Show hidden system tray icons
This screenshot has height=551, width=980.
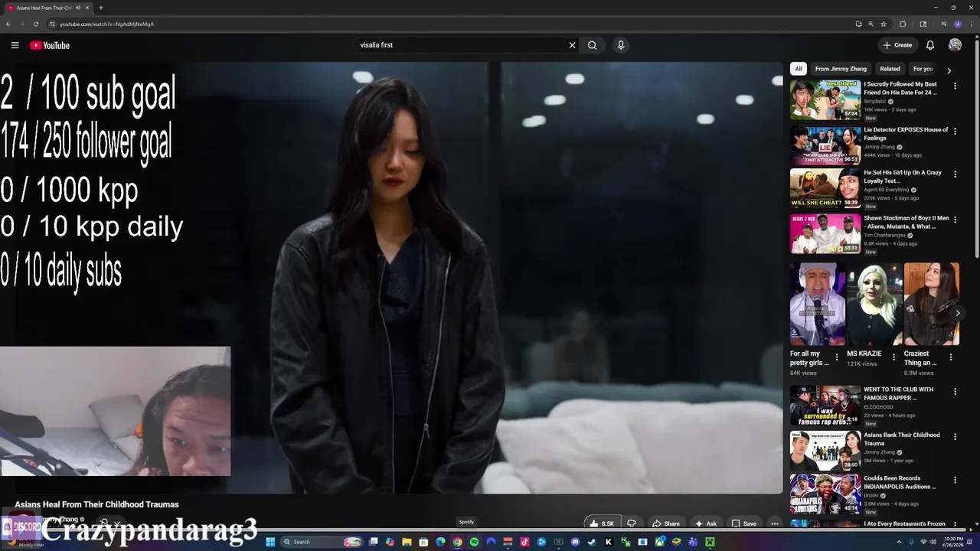(x=899, y=542)
